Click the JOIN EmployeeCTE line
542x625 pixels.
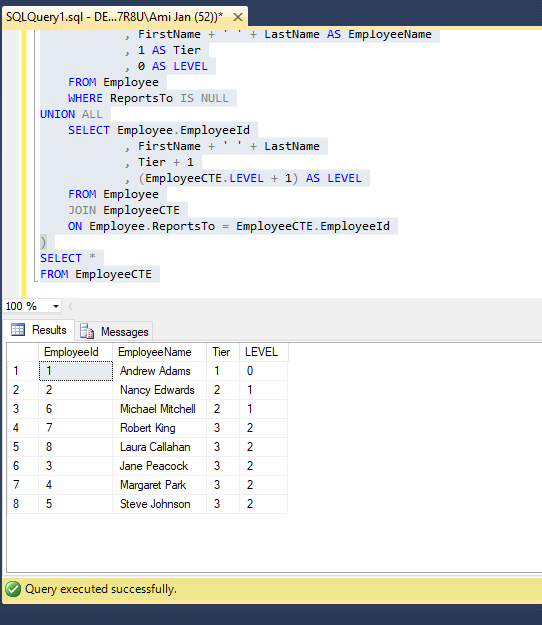(124, 210)
